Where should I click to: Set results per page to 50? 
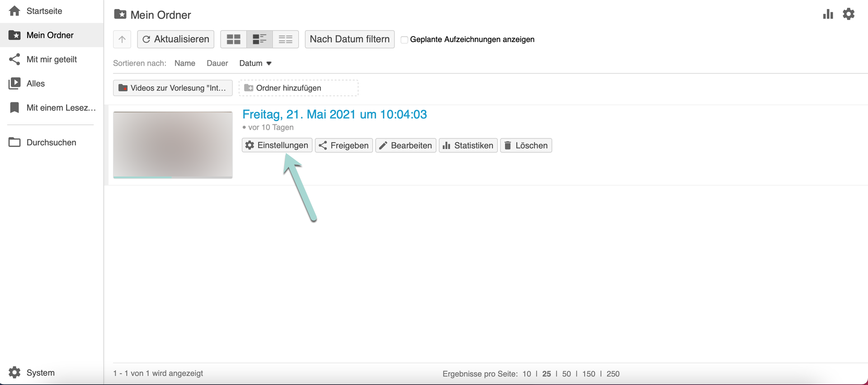click(x=566, y=374)
